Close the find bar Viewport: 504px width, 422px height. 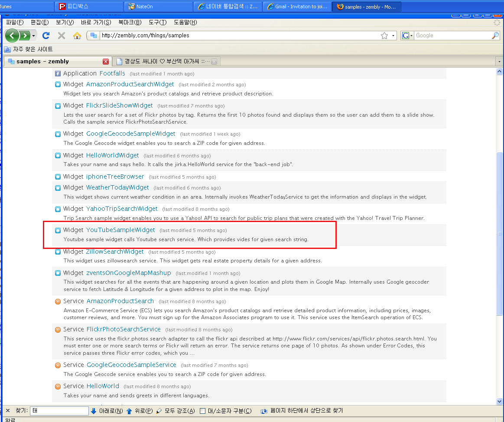tap(8, 411)
